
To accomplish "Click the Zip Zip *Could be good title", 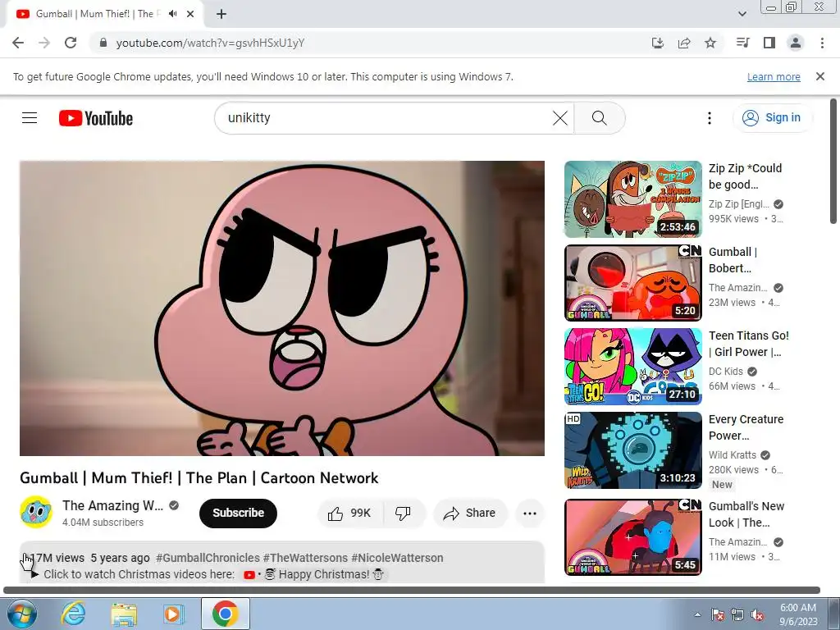I will [745, 176].
